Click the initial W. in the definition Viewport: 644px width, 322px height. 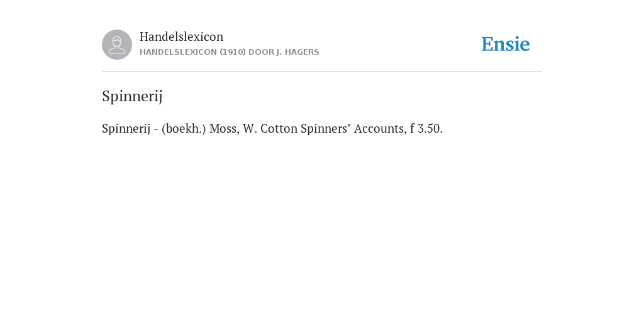click(x=250, y=128)
